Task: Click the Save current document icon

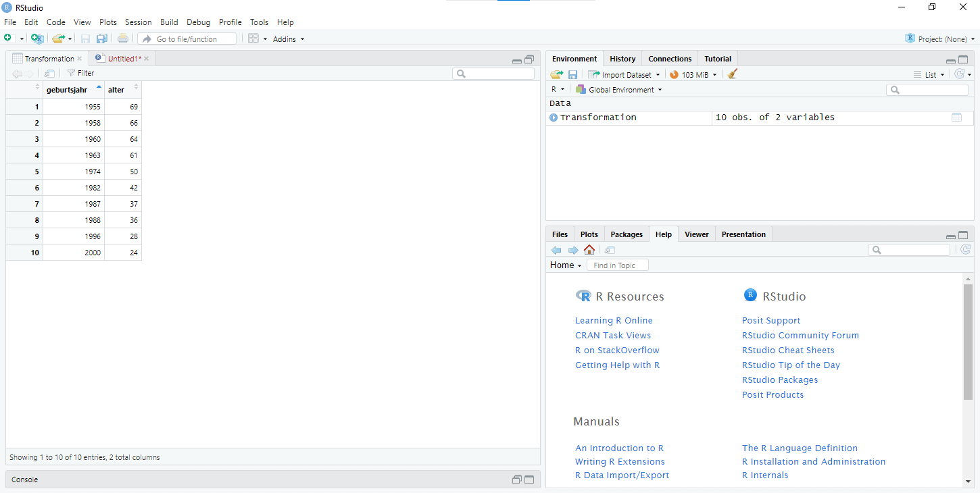Action: [86, 38]
